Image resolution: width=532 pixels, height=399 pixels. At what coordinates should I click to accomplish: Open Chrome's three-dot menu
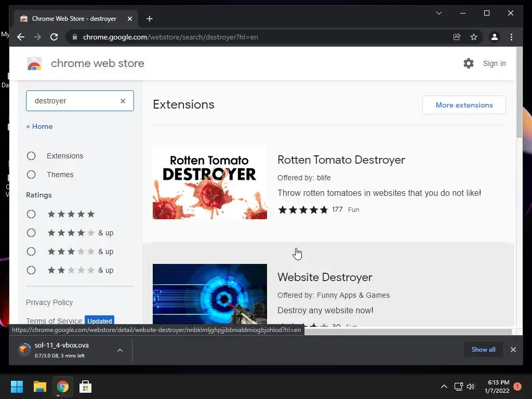click(x=511, y=37)
